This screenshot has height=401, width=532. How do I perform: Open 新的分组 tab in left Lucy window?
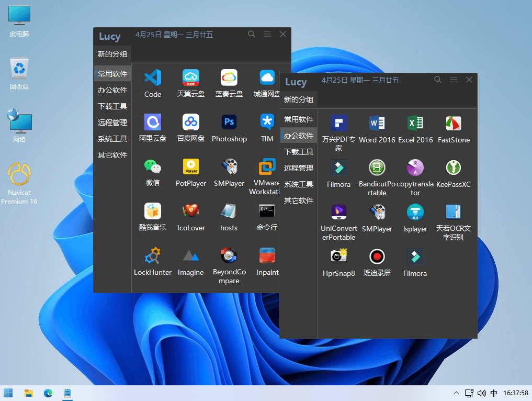tap(112, 54)
